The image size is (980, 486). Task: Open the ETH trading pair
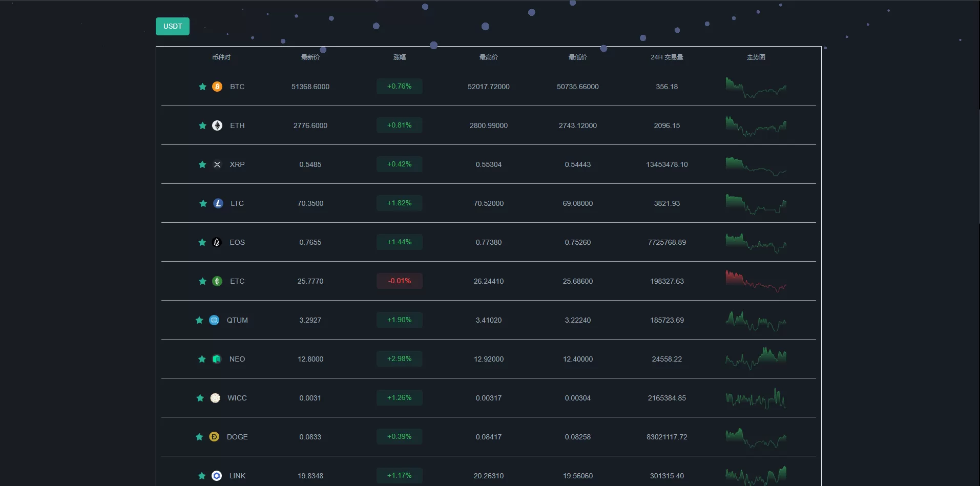(237, 125)
